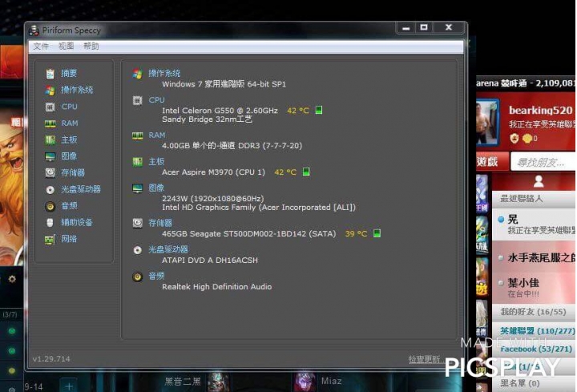Screen dimensions: 577x392
Task: Select contact 葉小佳 in arena friends list
Action: pyautogui.click(x=534, y=288)
